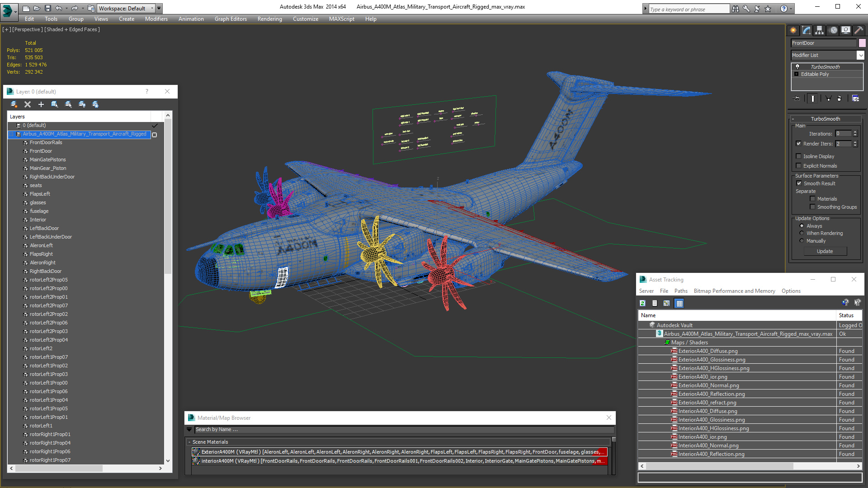This screenshot has width=868, height=488.
Task: Click the Perspective viewport label
Action: (x=28, y=29)
